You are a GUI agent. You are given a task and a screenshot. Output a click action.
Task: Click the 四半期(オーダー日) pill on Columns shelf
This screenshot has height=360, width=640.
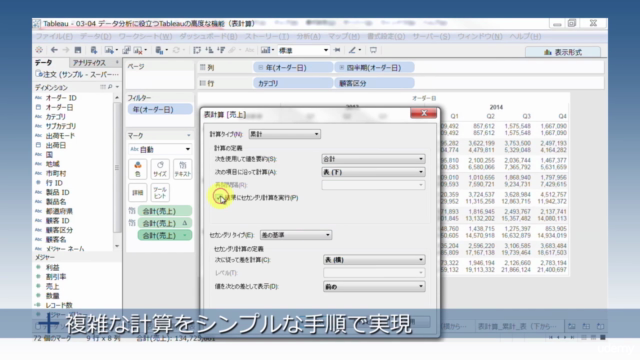click(x=375, y=68)
